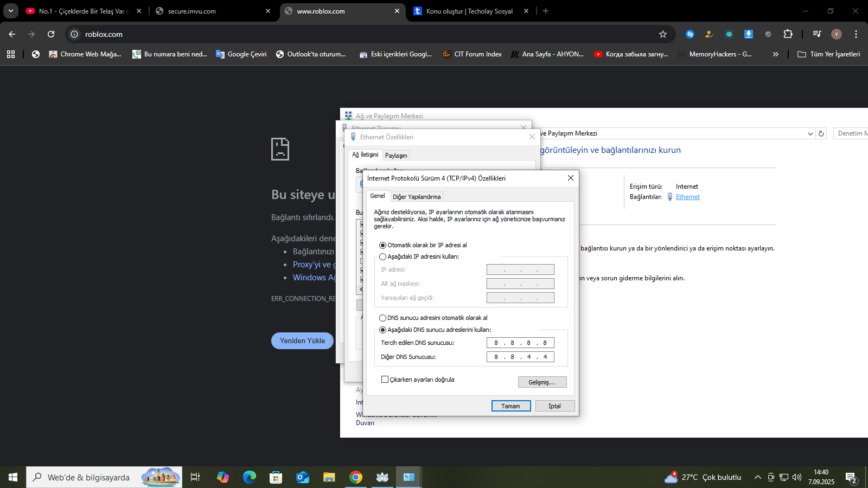
Task: Open the Chrome Web Mağa... bookmark
Action: [85, 54]
